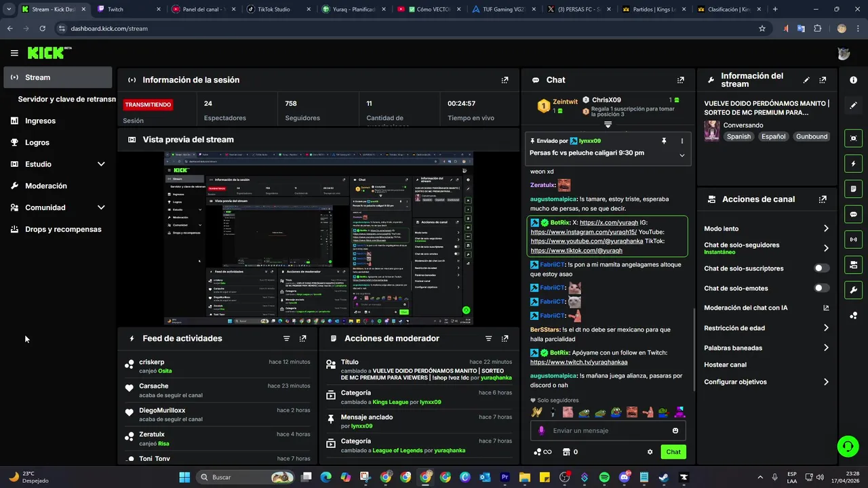Image resolution: width=868 pixels, height=488 pixels.
Task: Pop out the Acciones de canal panel
Action: [x=823, y=199]
